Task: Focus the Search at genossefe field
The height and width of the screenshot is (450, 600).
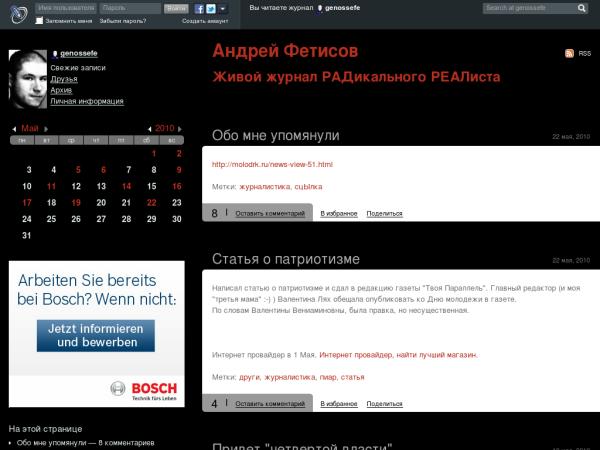Action: click(x=530, y=8)
